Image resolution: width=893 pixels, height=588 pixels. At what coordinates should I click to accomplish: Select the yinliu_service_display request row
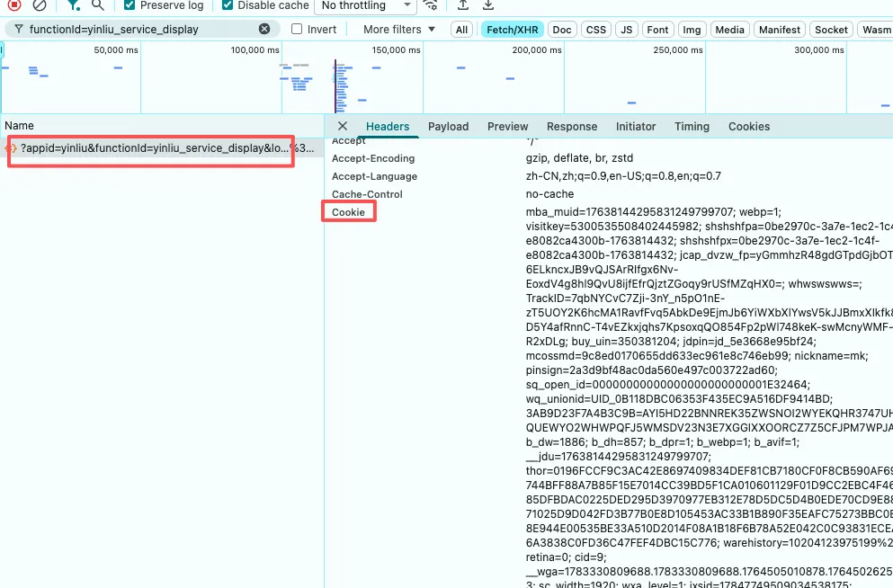coord(162,148)
